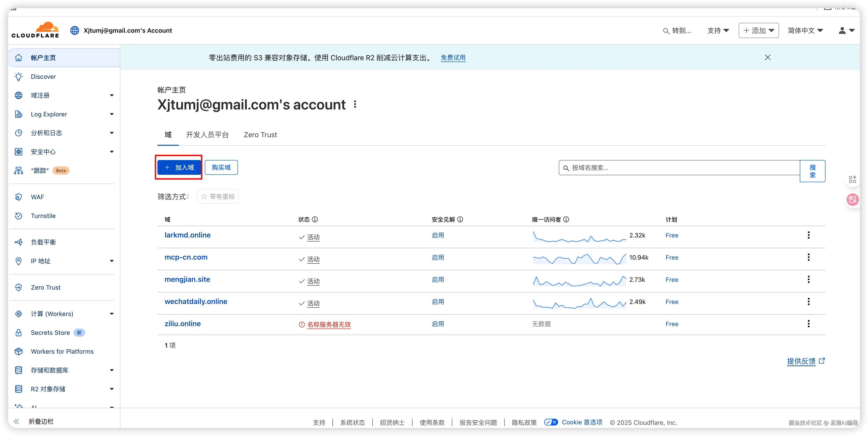Open Turnstile in the sidebar
This screenshot has width=868, height=436.
pos(43,216)
